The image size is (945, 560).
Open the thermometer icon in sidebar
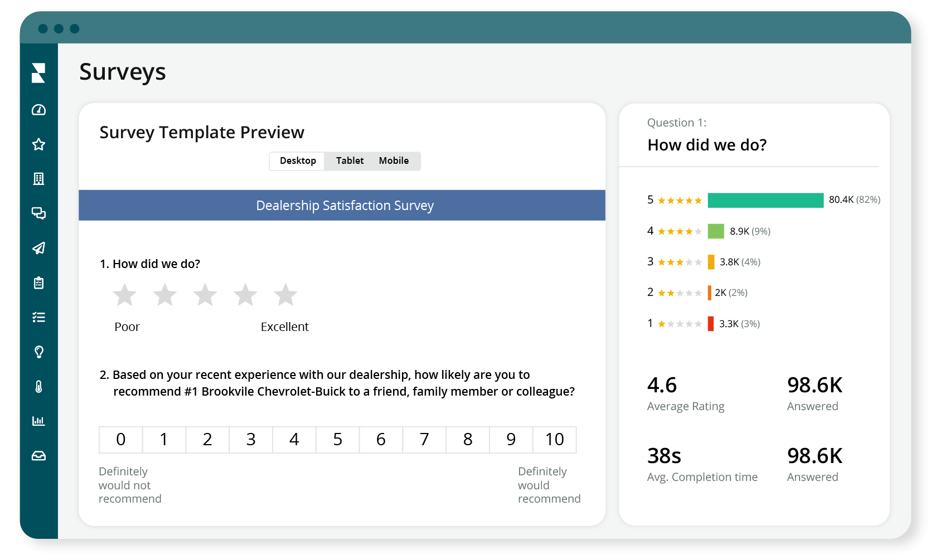(38, 386)
